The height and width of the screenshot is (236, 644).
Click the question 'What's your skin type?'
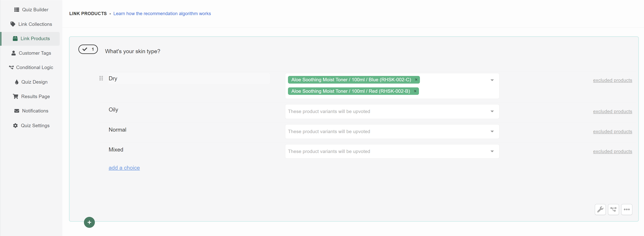point(133,51)
